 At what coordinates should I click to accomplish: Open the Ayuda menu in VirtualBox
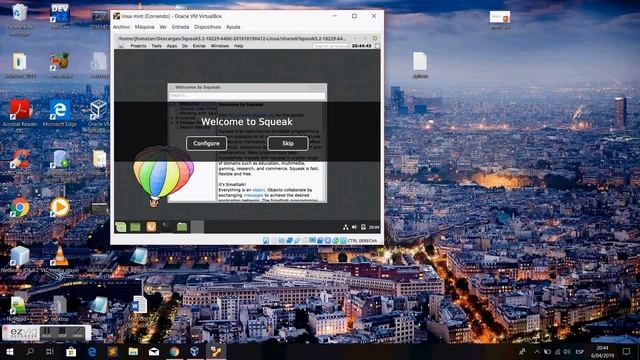[233, 27]
